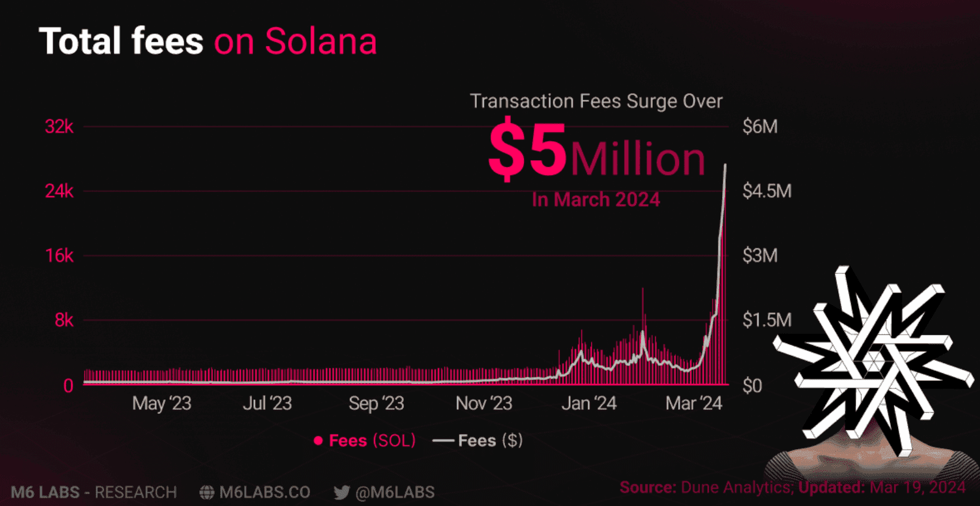Image resolution: width=980 pixels, height=506 pixels.
Task: Click the Dune Analytics source text
Action: pyautogui.click(x=736, y=487)
